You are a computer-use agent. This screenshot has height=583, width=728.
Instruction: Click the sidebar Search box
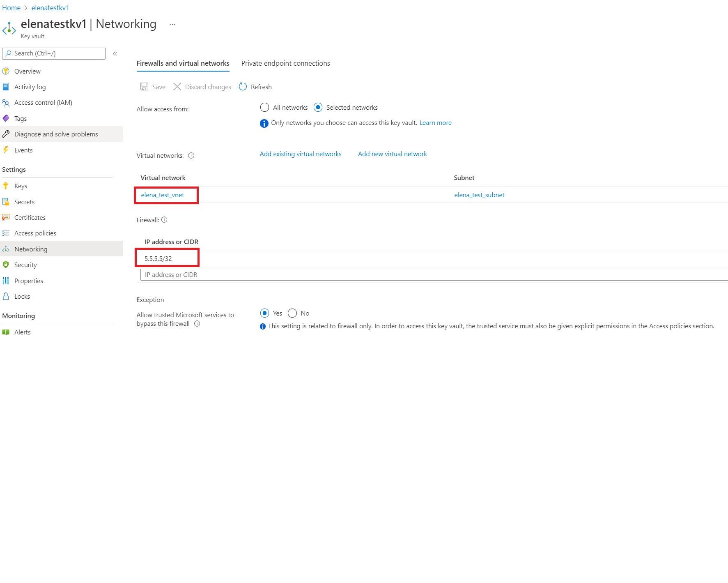point(54,53)
